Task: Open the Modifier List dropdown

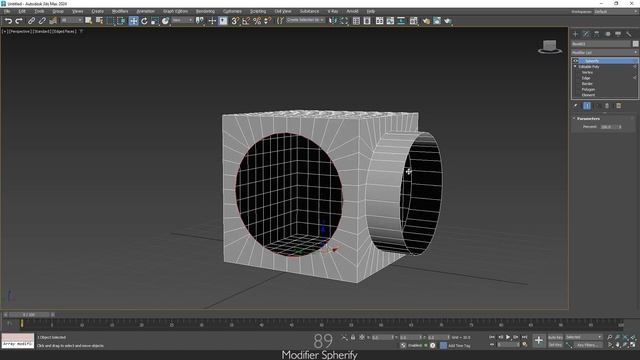Action: tap(604, 53)
